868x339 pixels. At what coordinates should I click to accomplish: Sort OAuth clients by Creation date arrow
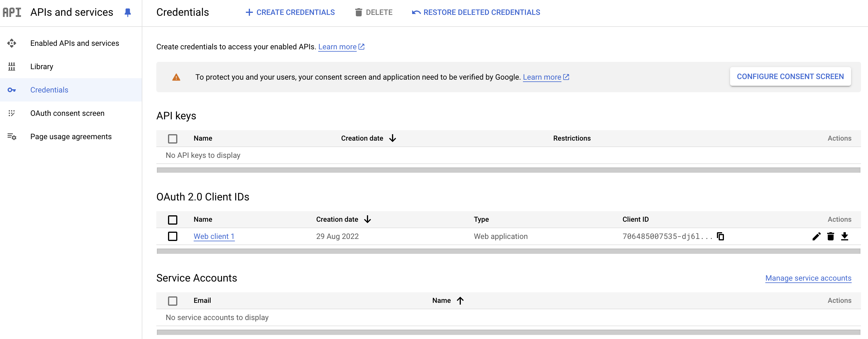coord(367,219)
